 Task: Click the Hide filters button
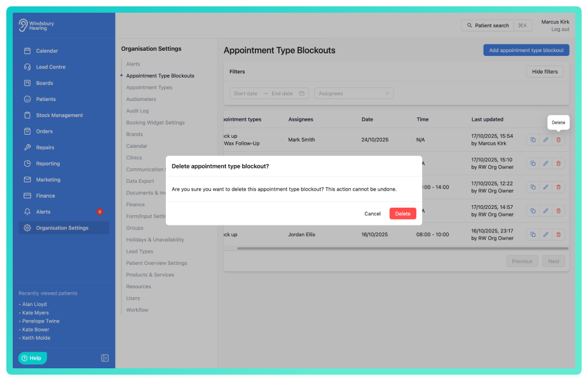tap(545, 72)
